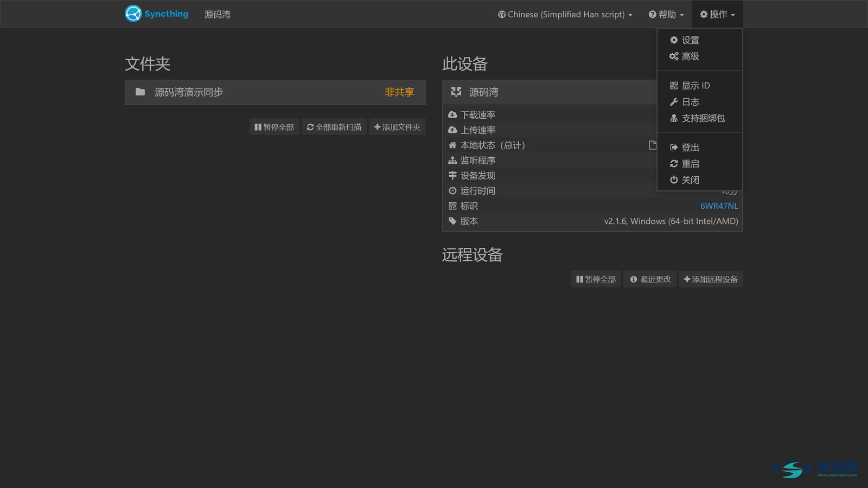Screen dimensions: 868x488
Task: Open the 6WR47NL device ID link
Action: click(x=719, y=206)
